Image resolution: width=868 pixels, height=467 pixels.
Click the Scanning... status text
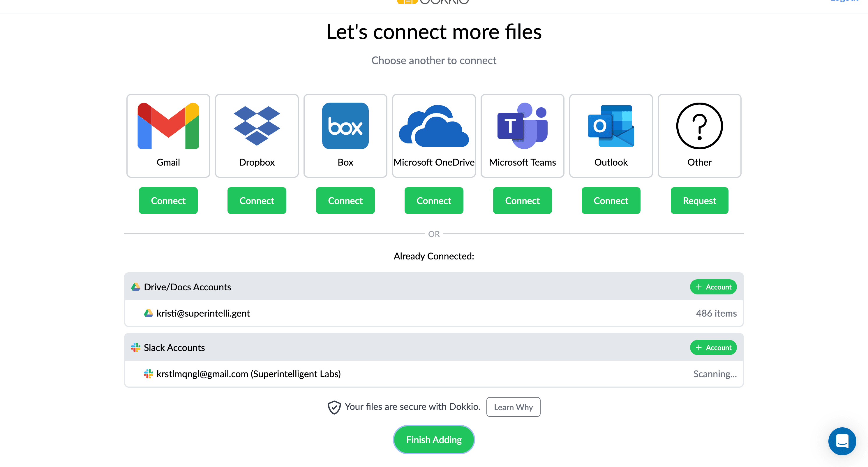pos(715,374)
